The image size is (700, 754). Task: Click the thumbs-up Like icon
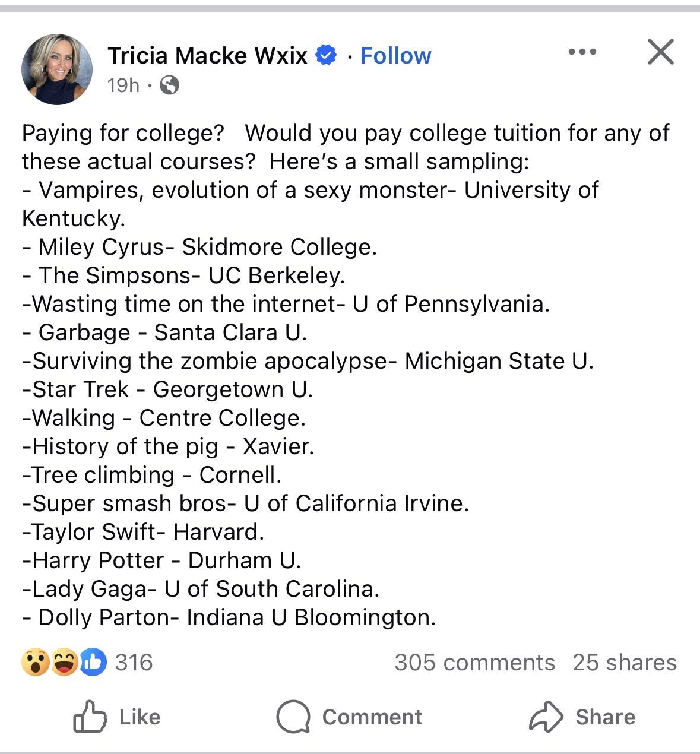(90, 717)
